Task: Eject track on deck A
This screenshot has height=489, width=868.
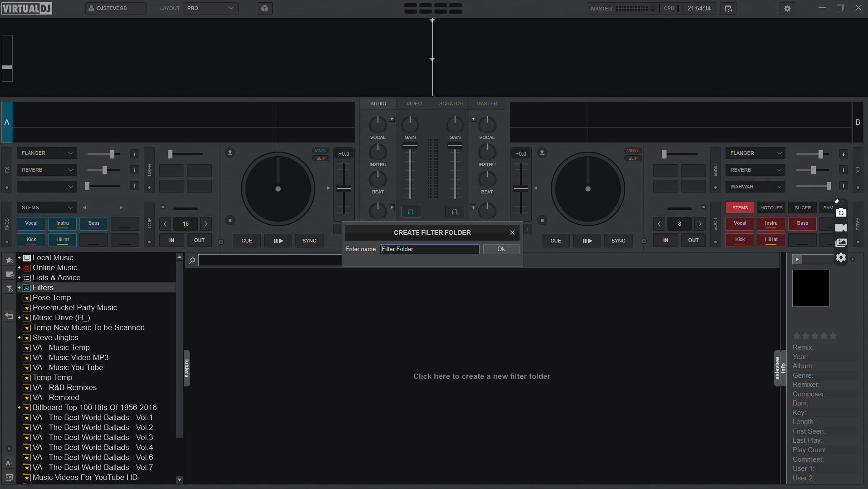Action: pos(230,153)
